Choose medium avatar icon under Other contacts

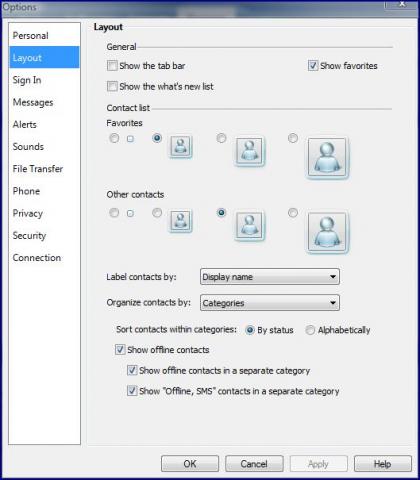(221, 213)
